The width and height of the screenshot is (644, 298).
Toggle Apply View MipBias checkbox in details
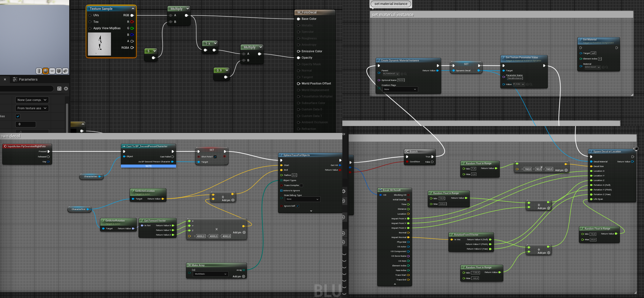[18, 116]
